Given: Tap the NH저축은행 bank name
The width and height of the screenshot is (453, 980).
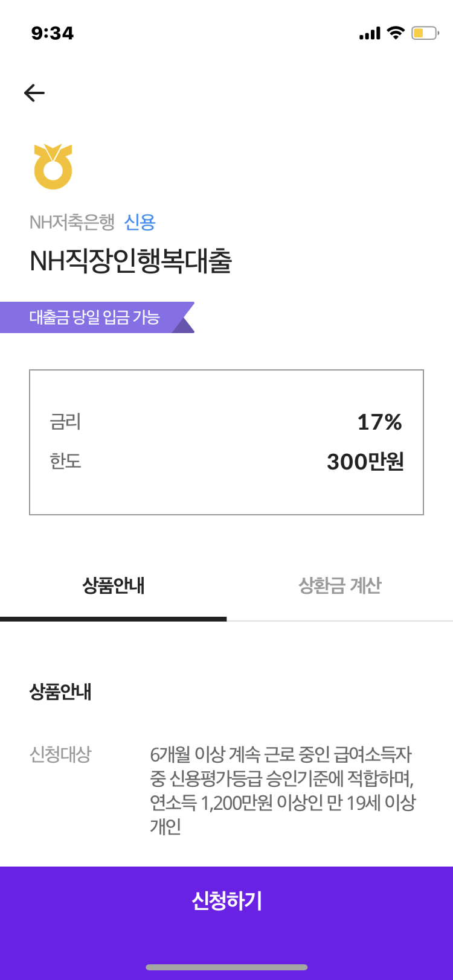Looking at the screenshot, I should (x=72, y=223).
